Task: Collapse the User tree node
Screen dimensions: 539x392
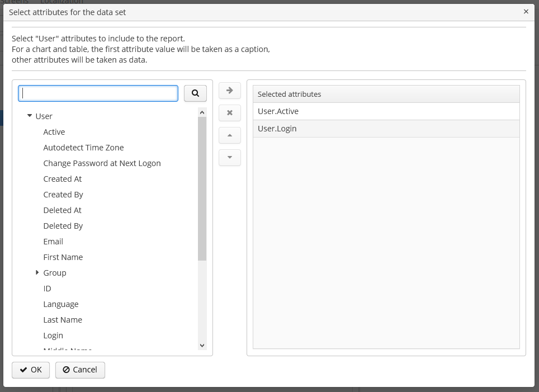Action: point(30,116)
